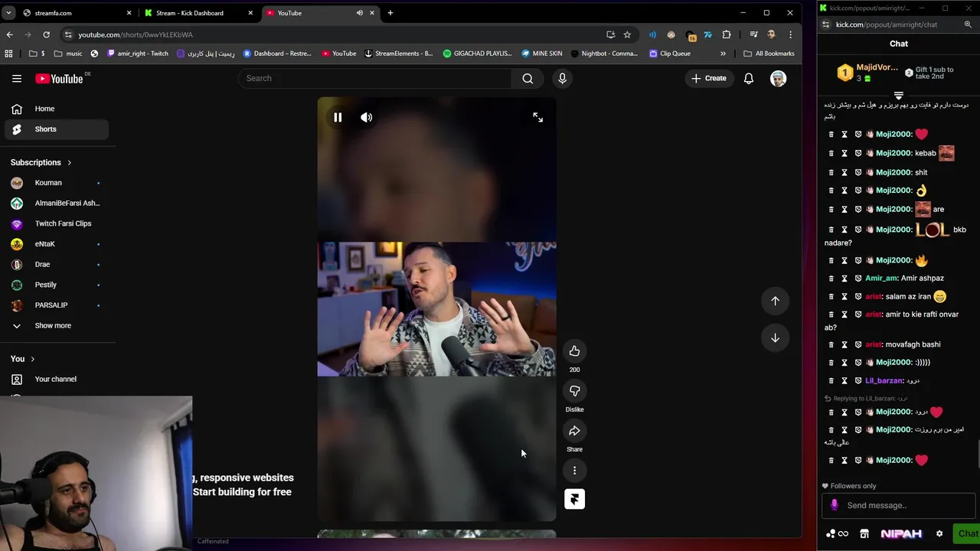Viewport: 980px width, 551px height.
Task: Mute the Short using the speaker icon
Action: pyautogui.click(x=367, y=117)
